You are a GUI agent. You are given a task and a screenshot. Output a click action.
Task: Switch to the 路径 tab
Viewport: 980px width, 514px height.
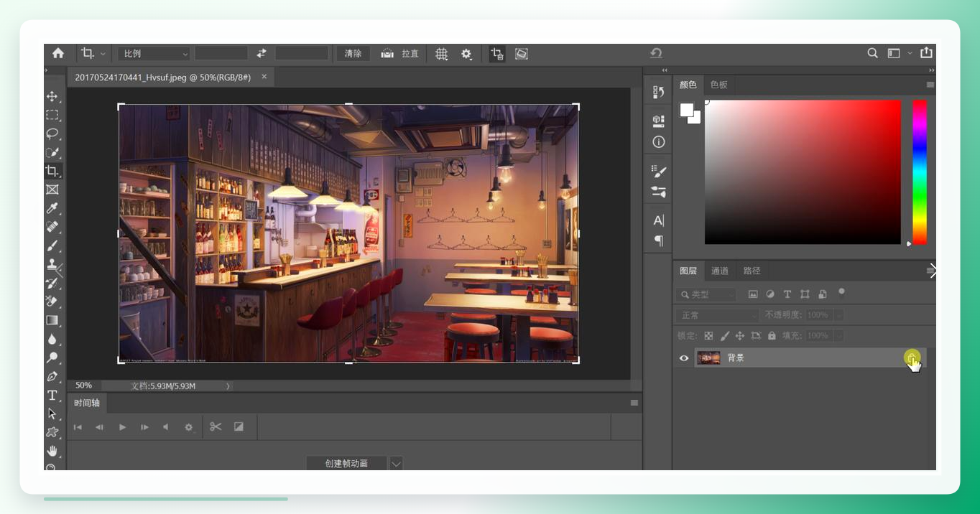[752, 271]
